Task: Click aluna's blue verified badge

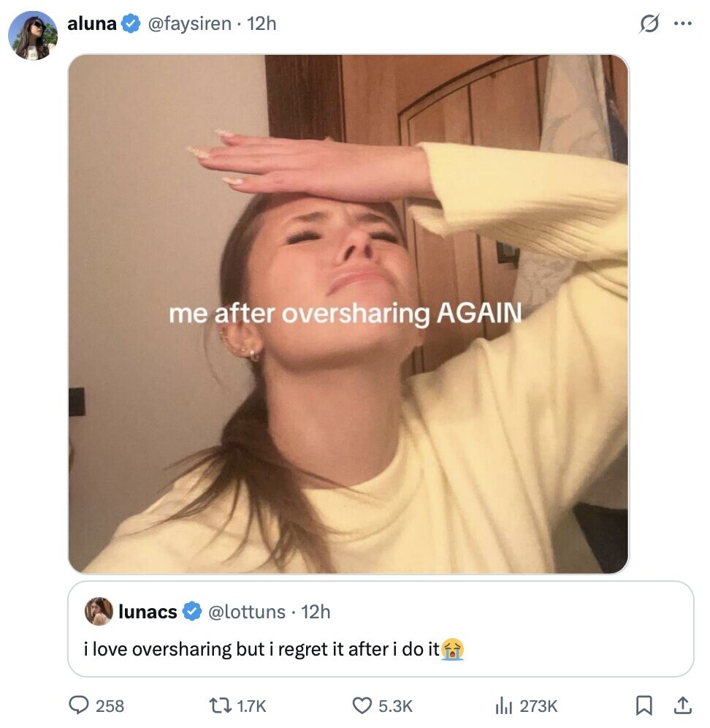Action: [x=131, y=23]
